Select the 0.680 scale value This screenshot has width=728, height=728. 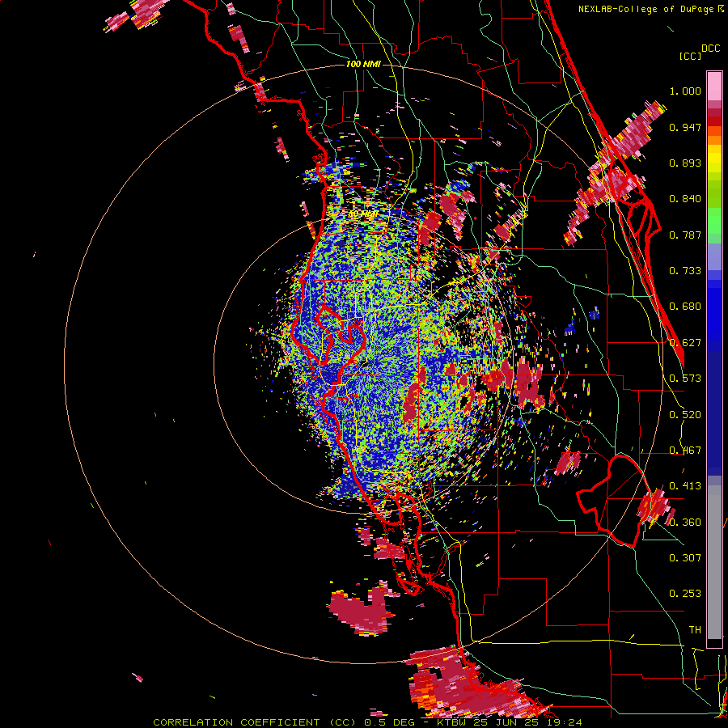coord(685,307)
